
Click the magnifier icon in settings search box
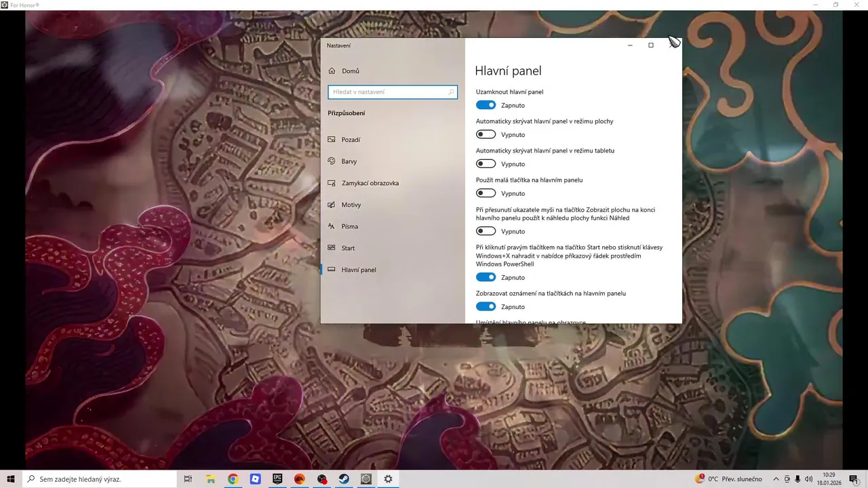tap(451, 92)
